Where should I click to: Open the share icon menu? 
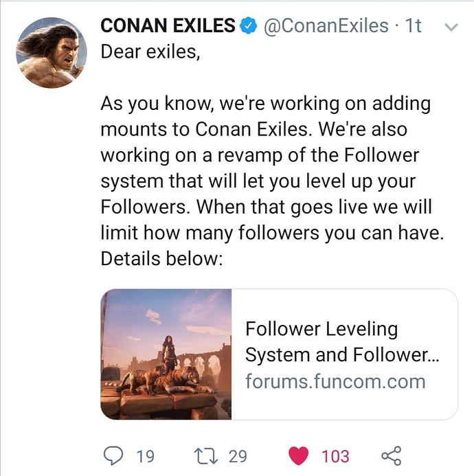390,455
